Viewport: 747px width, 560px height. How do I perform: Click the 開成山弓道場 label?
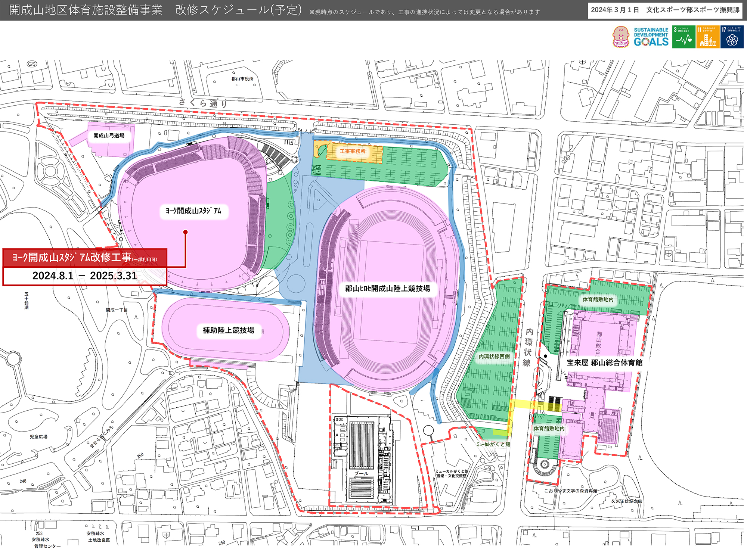pos(109,136)
